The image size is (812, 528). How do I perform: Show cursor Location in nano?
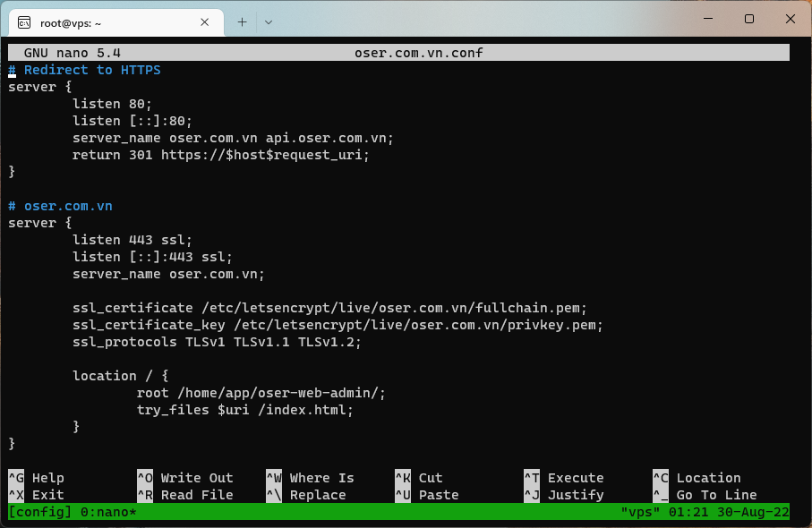[700, 477]
